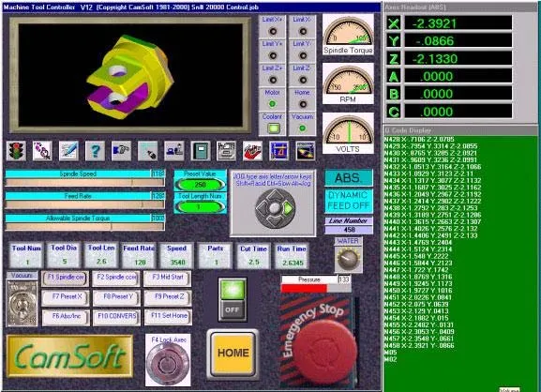This screenshot has width=541, height=392.
Task: Open the pen-and-paper editor icon
Action: [x=68, y=151]
